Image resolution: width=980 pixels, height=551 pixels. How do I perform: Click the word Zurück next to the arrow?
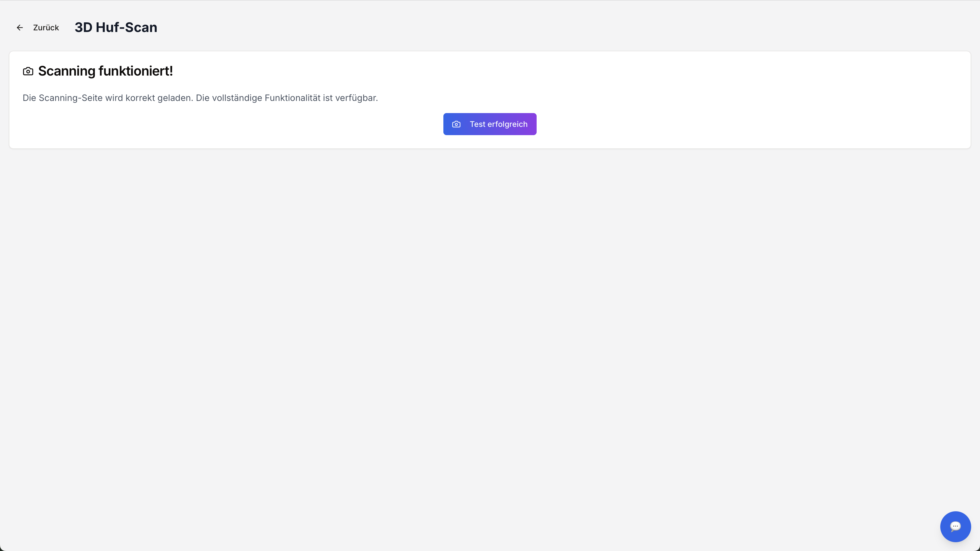(x=46, y=28)
